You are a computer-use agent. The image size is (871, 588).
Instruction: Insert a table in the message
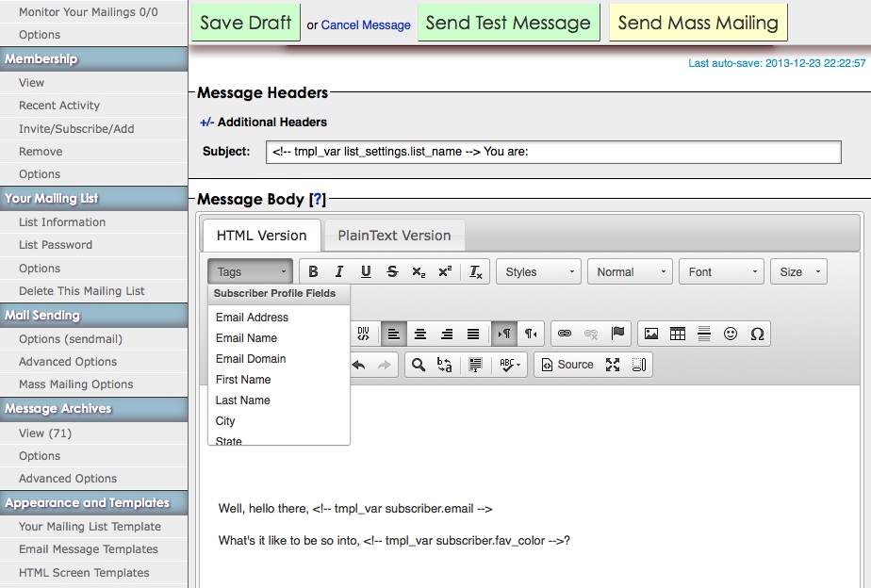click(x=678, y=334)
